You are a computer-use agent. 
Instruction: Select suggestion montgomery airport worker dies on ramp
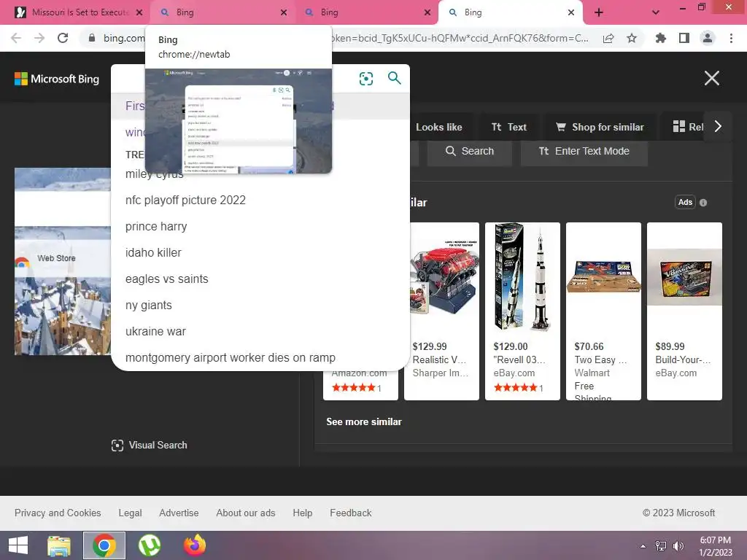coord(260,357)
